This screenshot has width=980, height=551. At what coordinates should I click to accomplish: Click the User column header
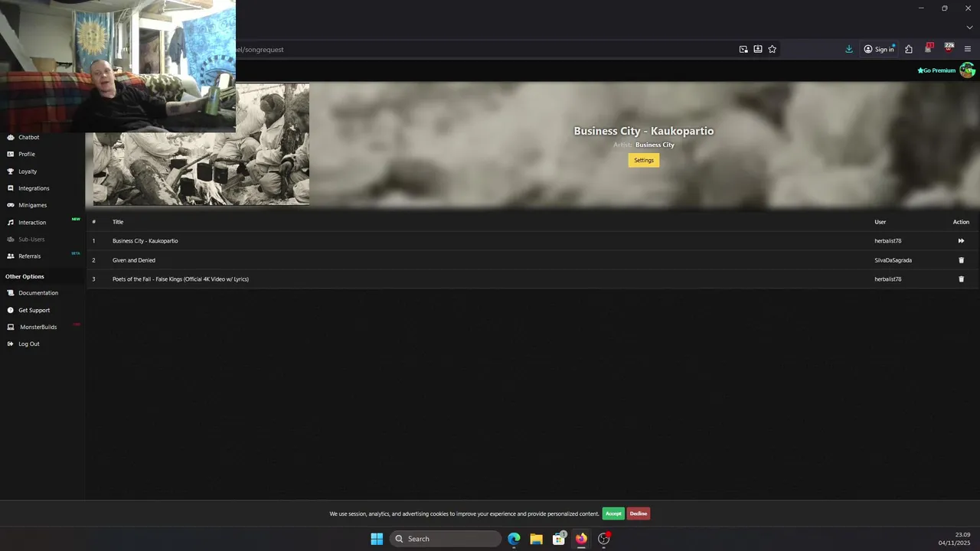(880, 222)
